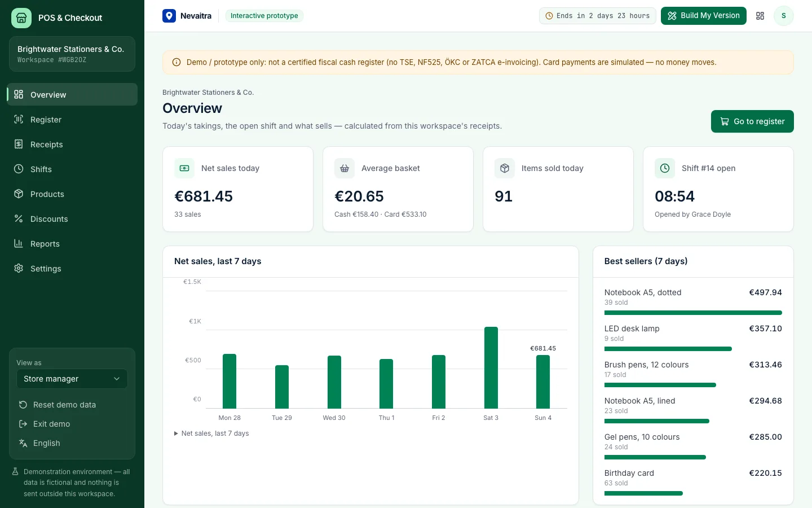812x508 pixels.
Task: Click the Sun 4 bar labeled €681.45
Action: coord(543,382)
